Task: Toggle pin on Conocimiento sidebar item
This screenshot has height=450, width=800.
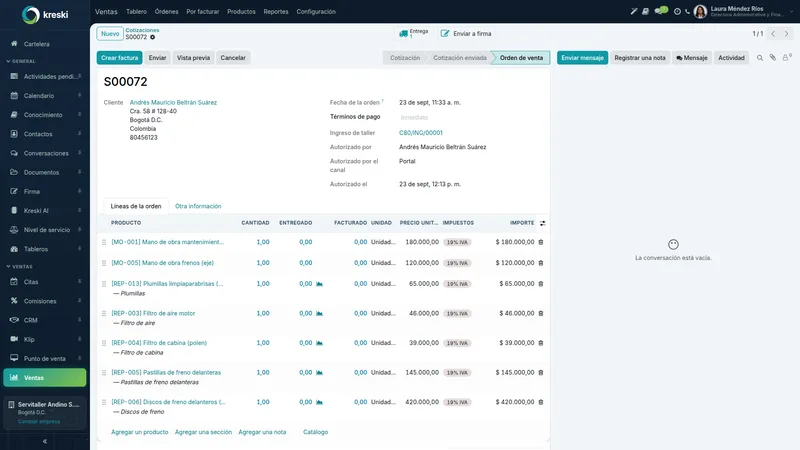Action: pyautogui.click(x=80, y=114)
